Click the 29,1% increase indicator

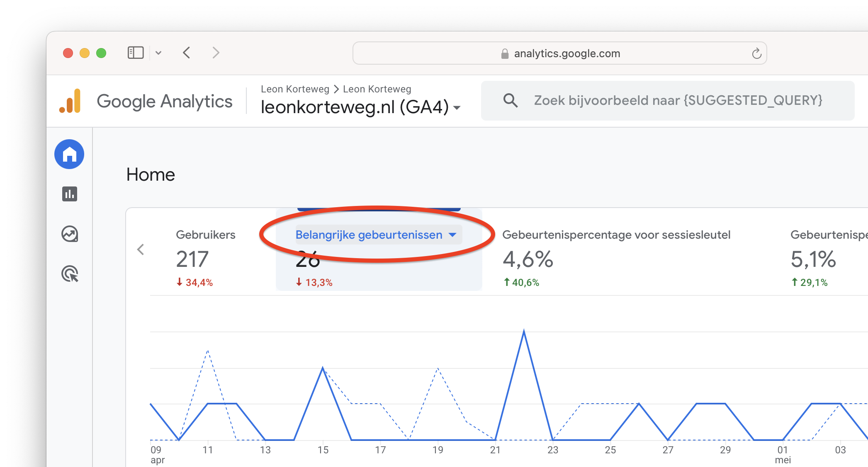point(809,283)
